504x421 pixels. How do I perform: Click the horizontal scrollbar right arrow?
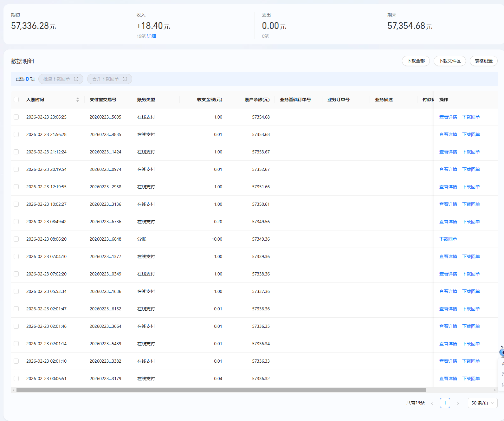click(x=495, y=390)
